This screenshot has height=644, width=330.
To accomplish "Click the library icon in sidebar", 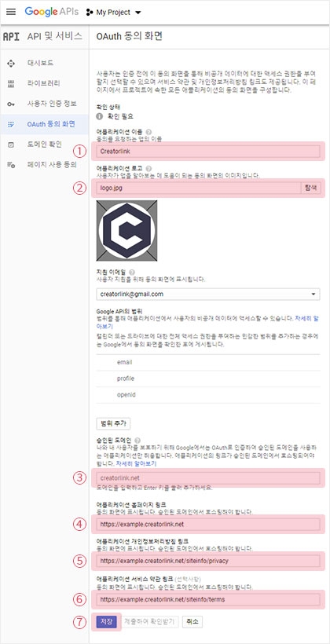I will click(11, 84).
